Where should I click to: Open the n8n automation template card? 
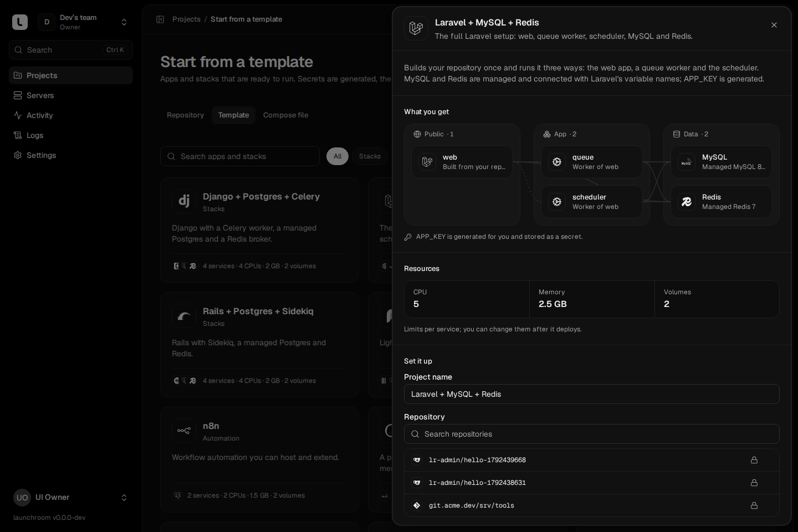(260, 460)
